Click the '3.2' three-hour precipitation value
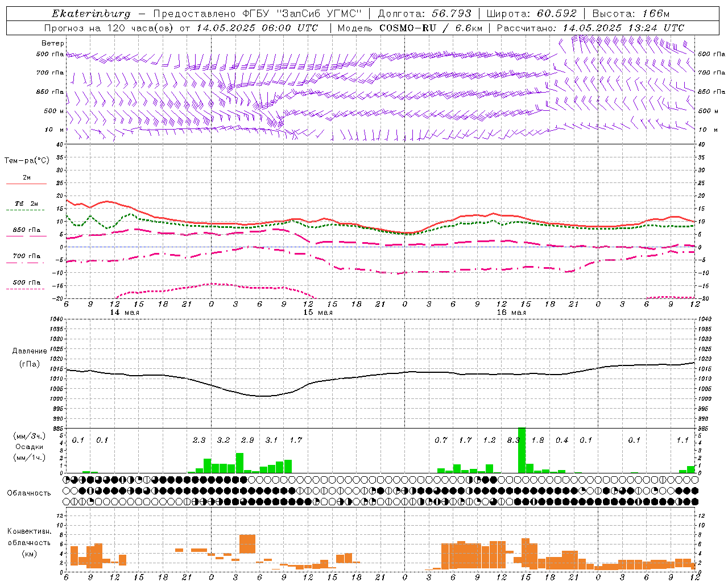The image size is (728, 582). tap(224, 440)
